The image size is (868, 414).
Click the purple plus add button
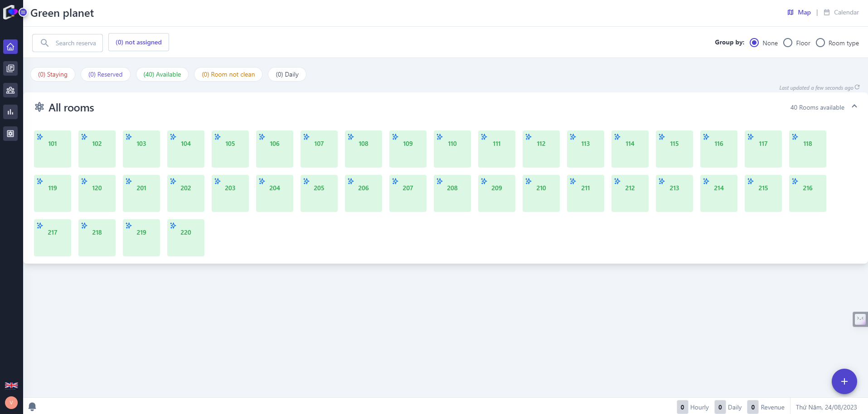(844, 381)
